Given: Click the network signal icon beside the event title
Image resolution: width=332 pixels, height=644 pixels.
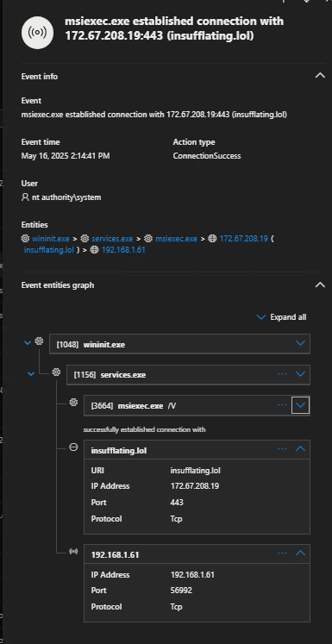Looking at the screenshot, I should 38,33.
